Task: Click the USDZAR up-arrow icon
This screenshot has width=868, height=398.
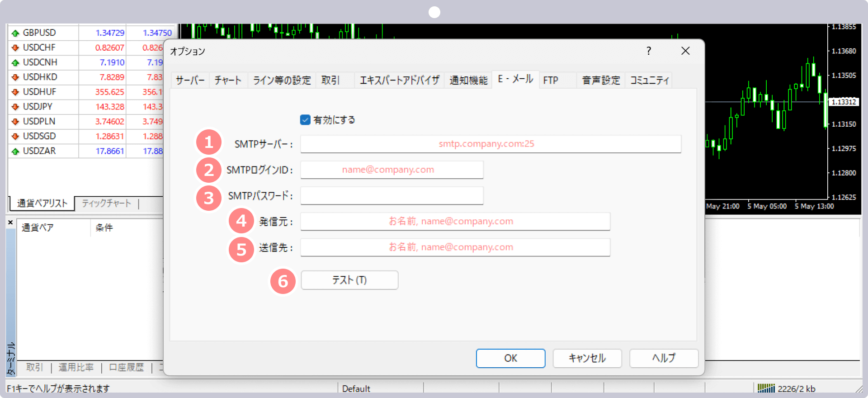Action: point(15,151)
